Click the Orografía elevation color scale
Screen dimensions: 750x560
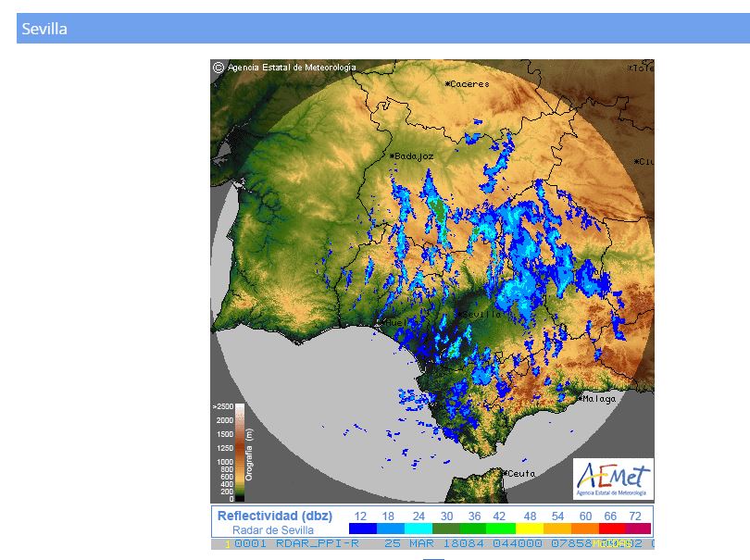[239, 452]
